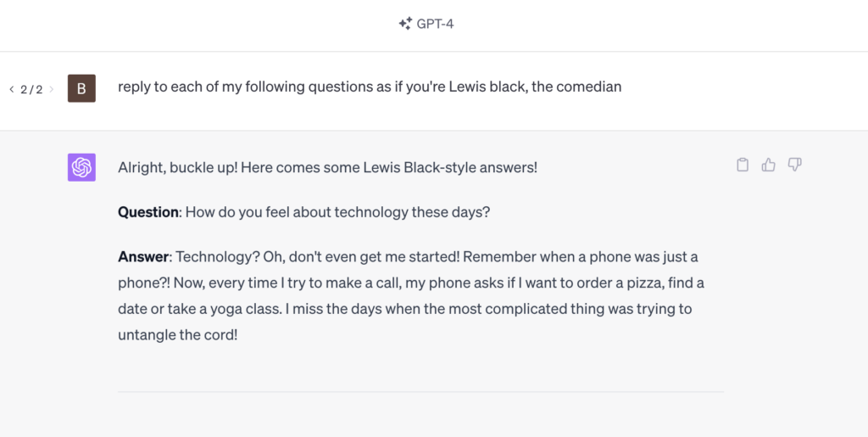Image resolution: width=868 pixels, height=437 pixels.
Task: Click the GPT-4 model label
Action: click(435, 24)
